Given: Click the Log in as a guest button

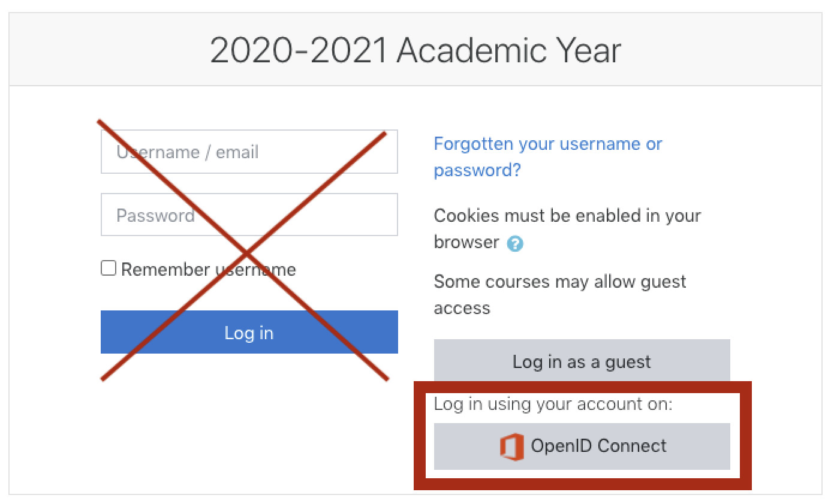Looking at the screenshot, I should coord(582,361).
